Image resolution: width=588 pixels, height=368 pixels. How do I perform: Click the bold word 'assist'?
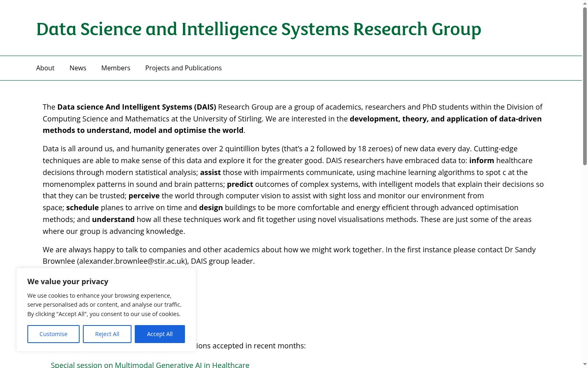pos(210,172)
